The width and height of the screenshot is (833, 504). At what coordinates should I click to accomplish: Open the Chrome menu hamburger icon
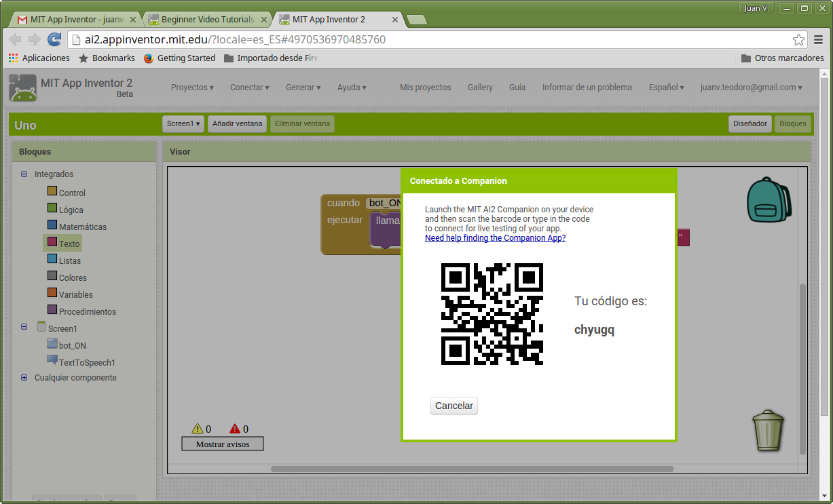pos(819,39)
